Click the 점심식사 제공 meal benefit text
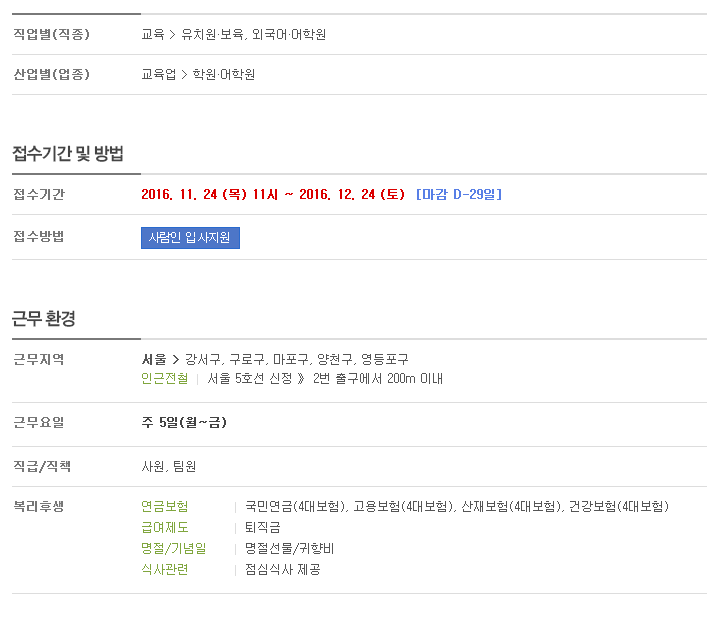 [282, 569]
